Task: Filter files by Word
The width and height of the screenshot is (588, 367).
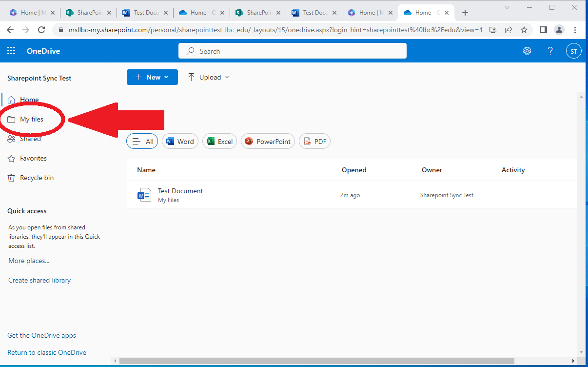Action: pyautogui.click(x=180, y=142)
